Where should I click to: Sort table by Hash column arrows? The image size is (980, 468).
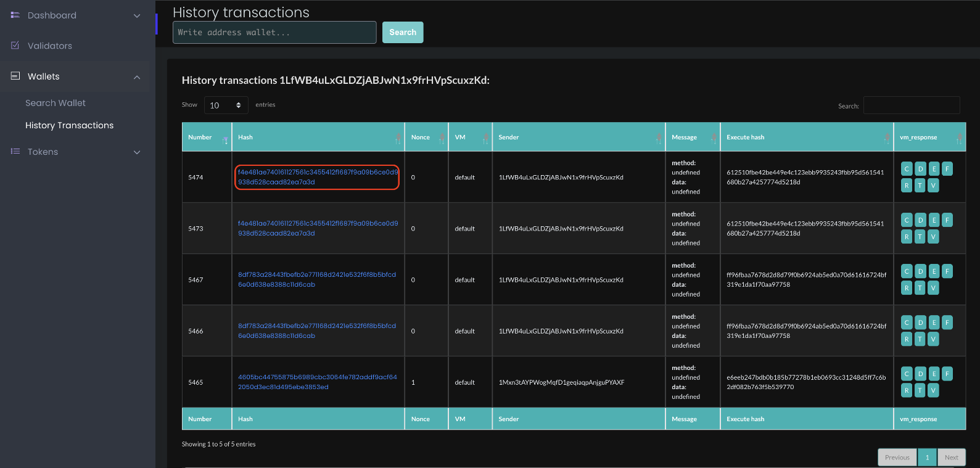coord(398,139)
